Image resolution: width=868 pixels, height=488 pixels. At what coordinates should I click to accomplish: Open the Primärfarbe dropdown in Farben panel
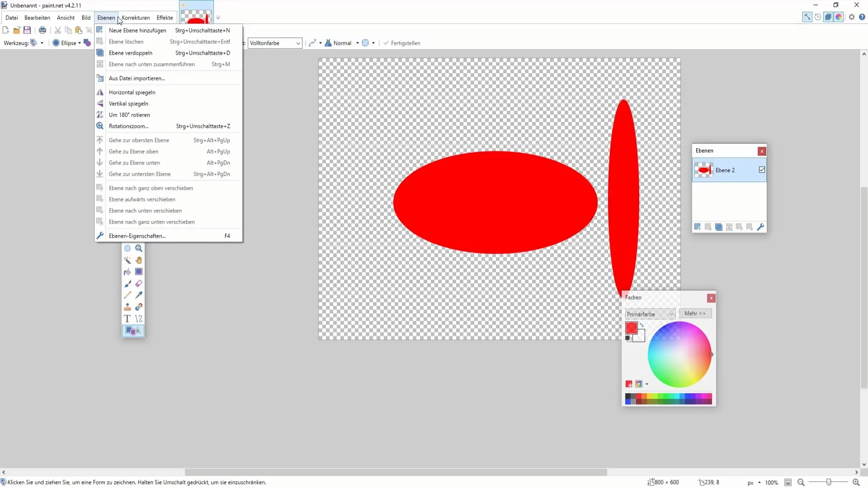point(651,314)
